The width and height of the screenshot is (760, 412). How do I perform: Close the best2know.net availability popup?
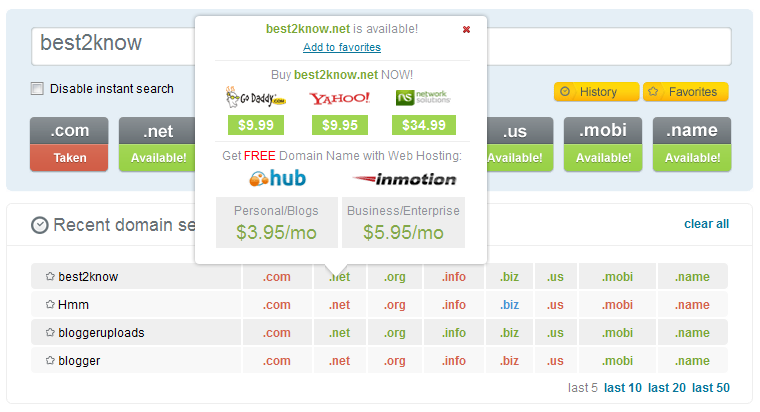click(x=466, y=30)
